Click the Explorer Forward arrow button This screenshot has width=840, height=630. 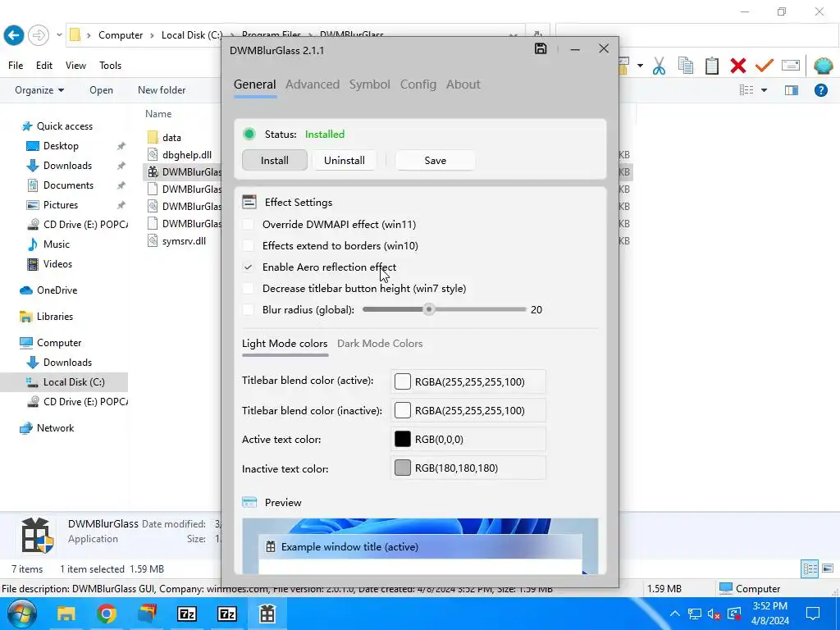(38, 35)
